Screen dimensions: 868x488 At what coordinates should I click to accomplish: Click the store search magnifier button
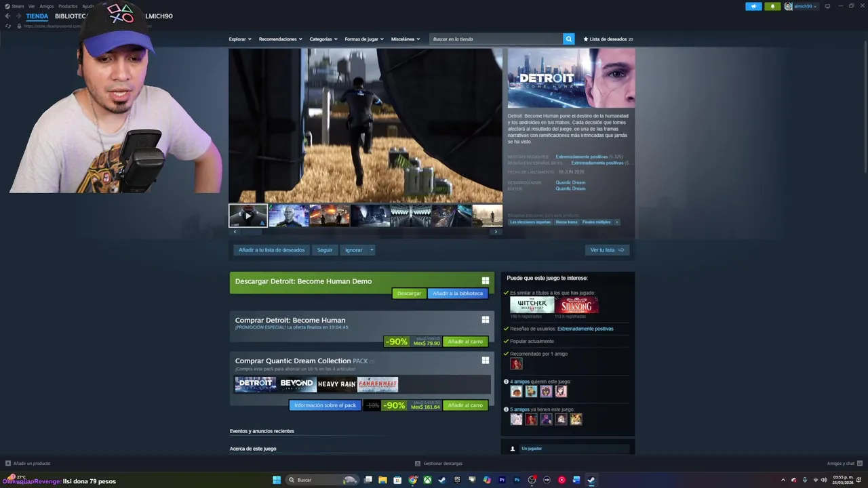coord(569,39)
